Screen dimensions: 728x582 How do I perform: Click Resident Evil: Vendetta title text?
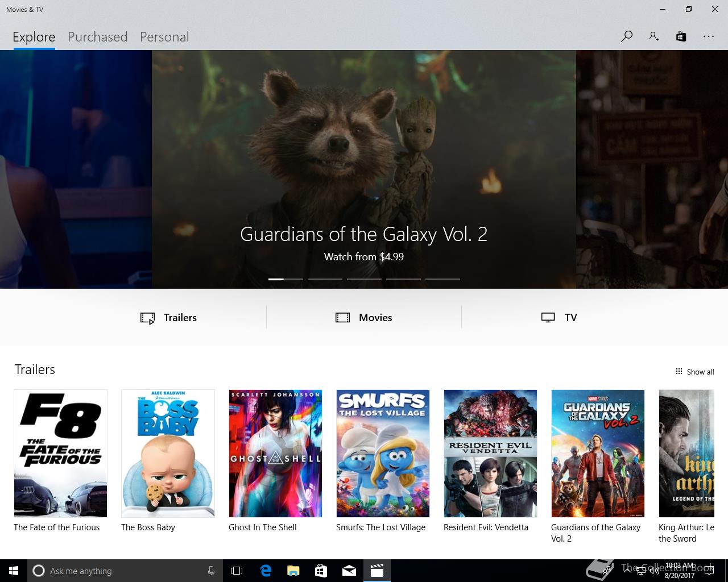486,527
